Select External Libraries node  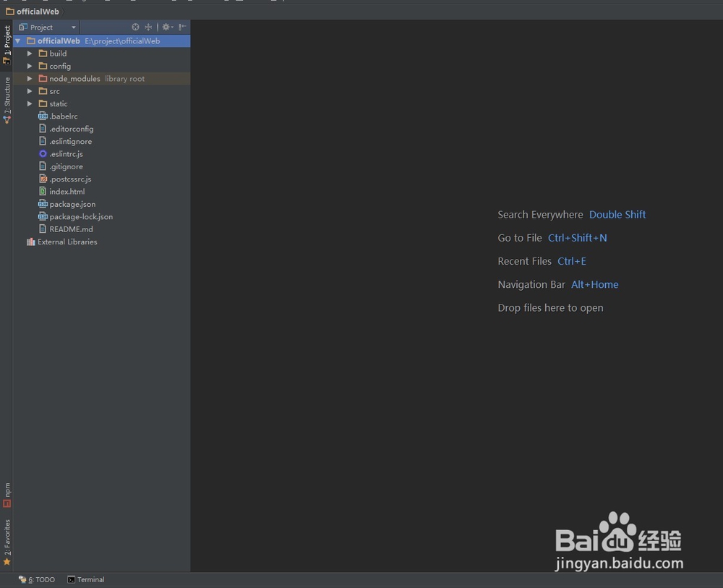67,242
